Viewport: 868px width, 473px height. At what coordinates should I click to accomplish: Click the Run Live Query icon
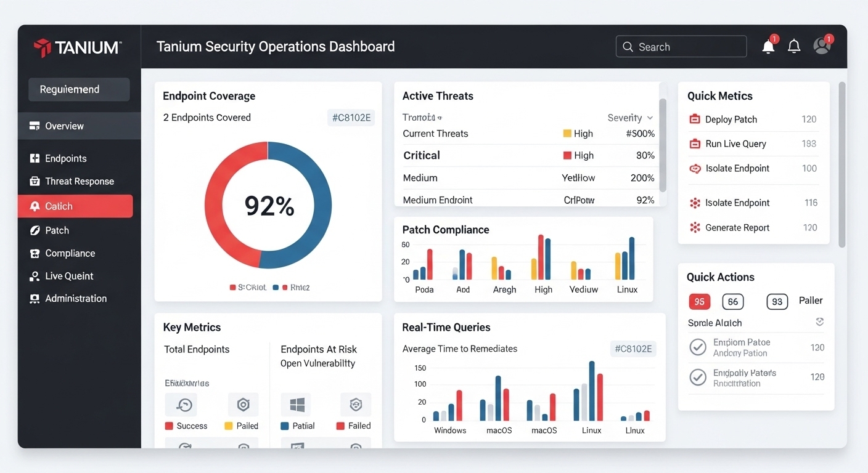pos(695,144)
